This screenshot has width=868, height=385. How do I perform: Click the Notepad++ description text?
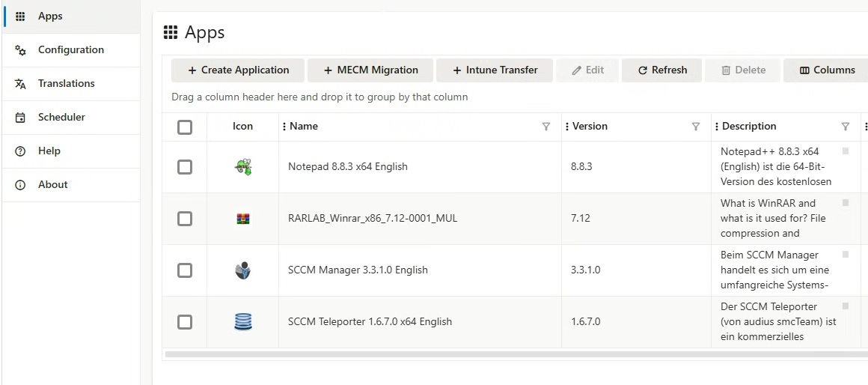pyautogui.click(x=776, y=167)
